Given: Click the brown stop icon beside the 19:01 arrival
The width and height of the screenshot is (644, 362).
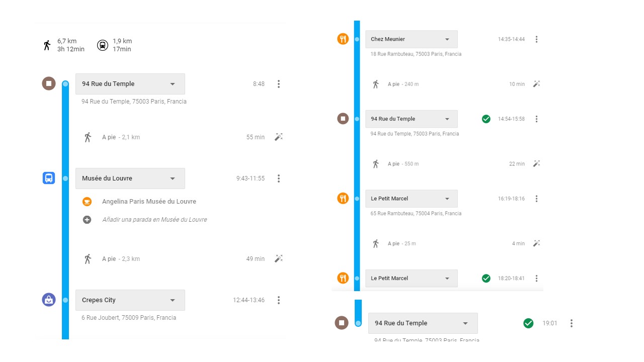Looking at the screenshot, I should coord(342,323).
